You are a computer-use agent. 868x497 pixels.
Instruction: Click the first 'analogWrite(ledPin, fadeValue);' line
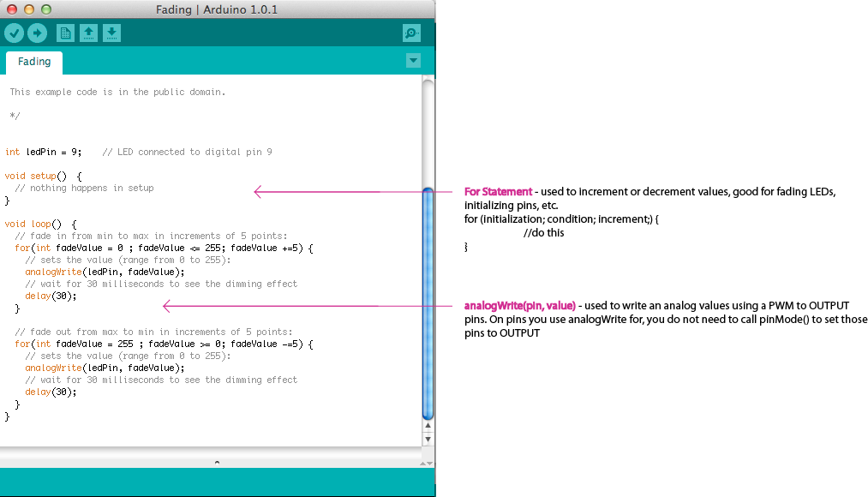point(105,272)
